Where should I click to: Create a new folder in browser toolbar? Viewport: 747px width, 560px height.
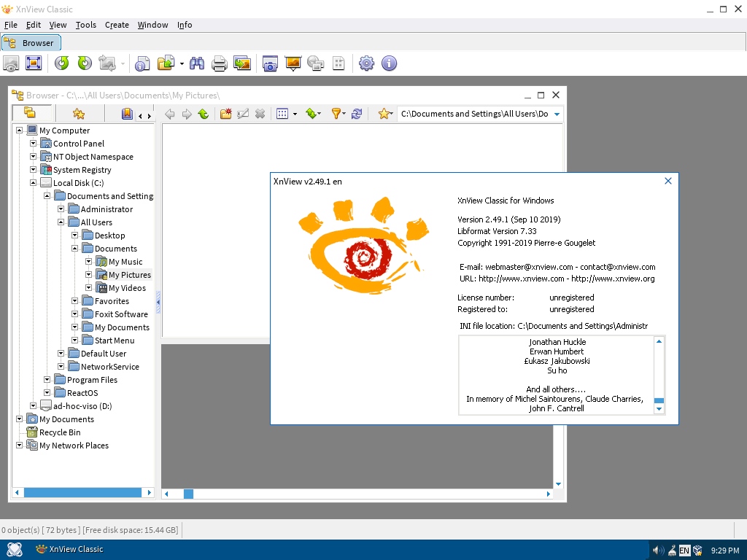(x=226, y=114)
